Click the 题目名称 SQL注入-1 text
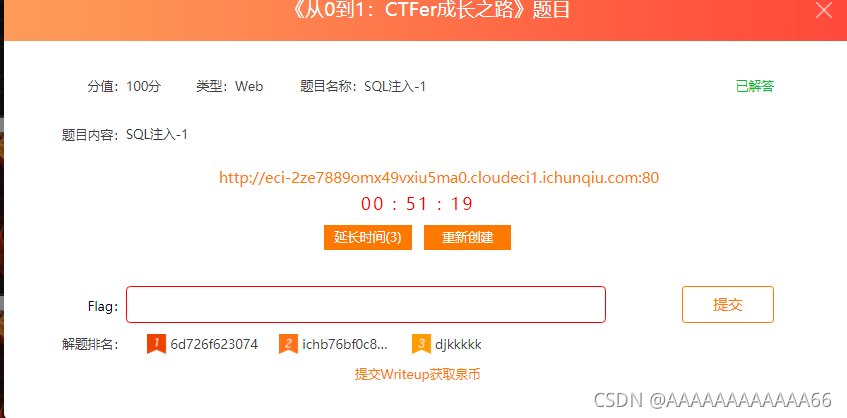This screenshot has width=847, height=418. [x=363, y=86]
